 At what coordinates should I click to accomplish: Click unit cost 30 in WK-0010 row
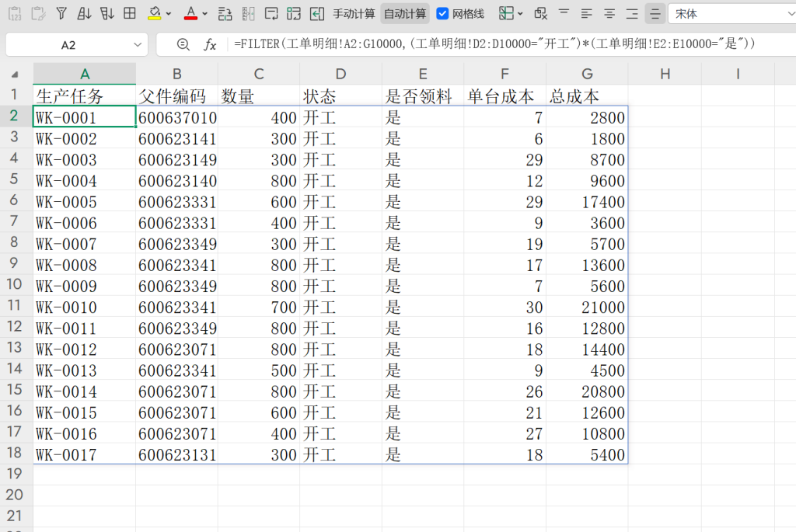coord(505,306)
